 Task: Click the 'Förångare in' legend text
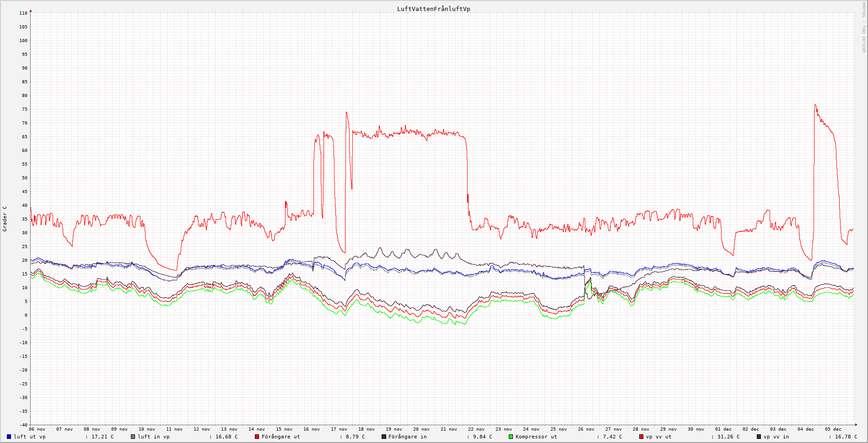click(407, 437)
